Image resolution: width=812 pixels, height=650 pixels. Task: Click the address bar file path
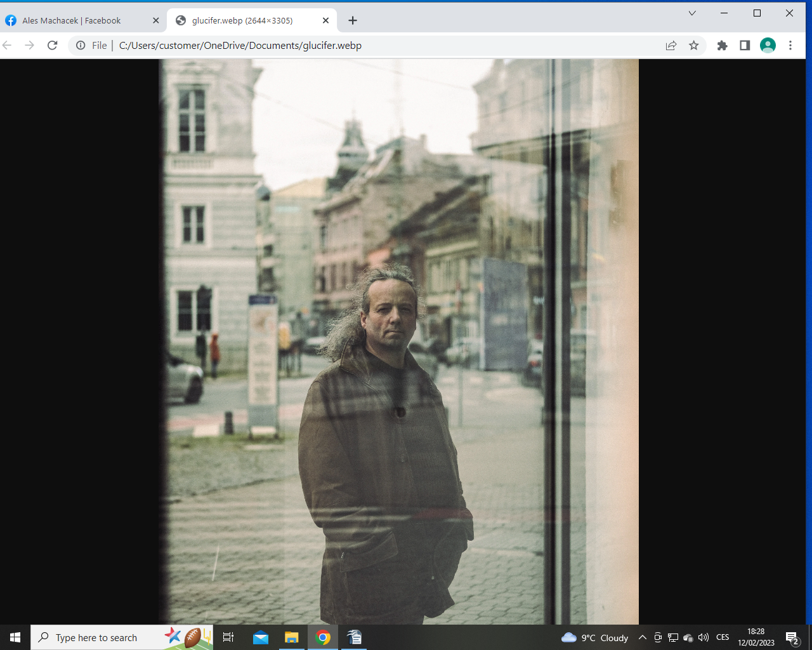click(240, 45)
